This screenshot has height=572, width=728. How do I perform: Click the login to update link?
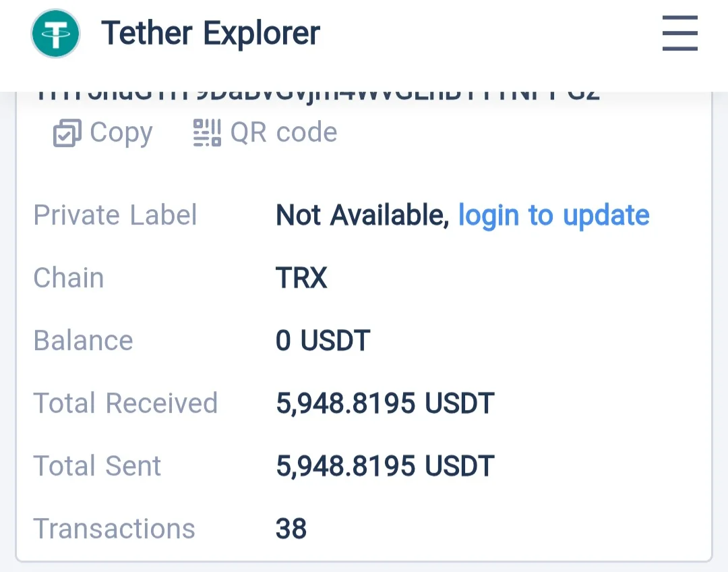(553, 215)
